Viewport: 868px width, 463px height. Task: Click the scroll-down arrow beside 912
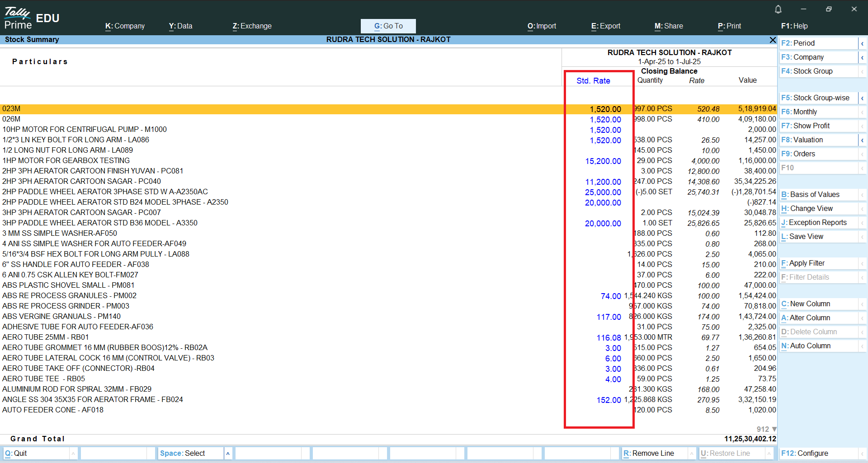[x=774, y=429]
